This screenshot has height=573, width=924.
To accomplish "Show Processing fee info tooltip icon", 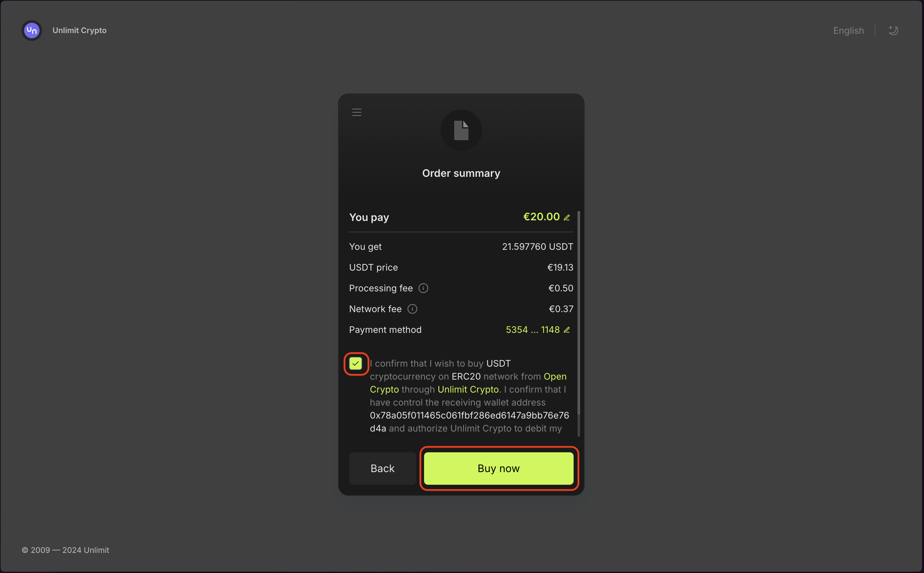I will 423,288.
